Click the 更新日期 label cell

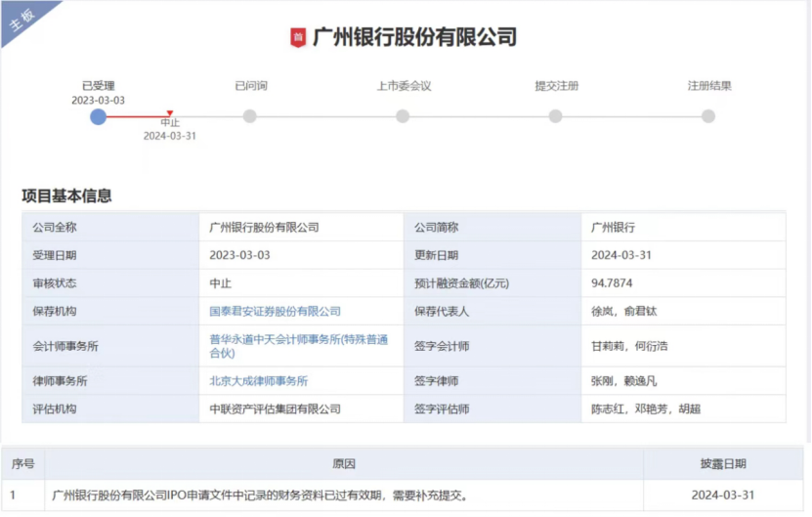pyautogui.click(x=492, y=255)
